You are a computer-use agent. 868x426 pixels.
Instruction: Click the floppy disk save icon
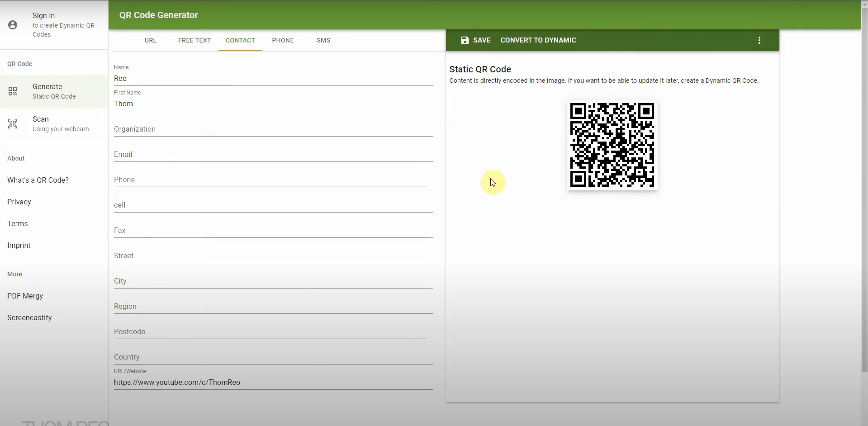pyautogui.click(x=465, y=40)
